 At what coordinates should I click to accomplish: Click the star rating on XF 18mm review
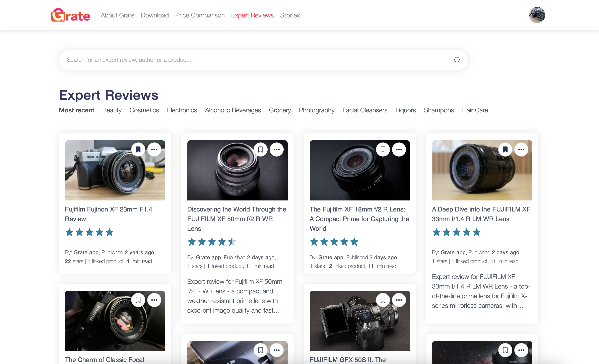coord(334,242)
